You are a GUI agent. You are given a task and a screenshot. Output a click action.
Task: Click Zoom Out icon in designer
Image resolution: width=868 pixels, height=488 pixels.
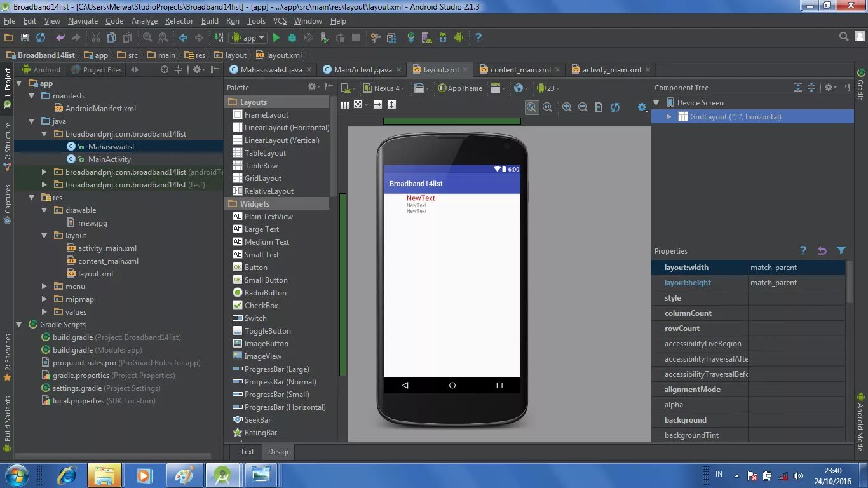[583, 107]
